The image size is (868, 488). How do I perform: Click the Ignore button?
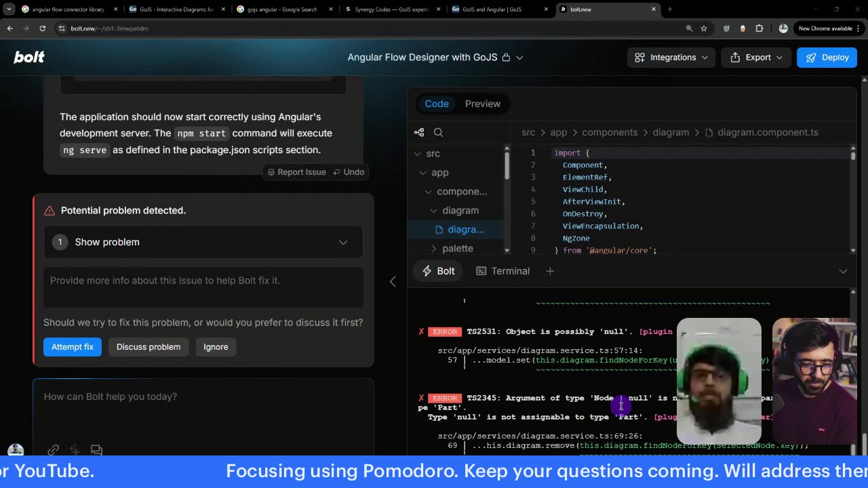click(216, 347)
